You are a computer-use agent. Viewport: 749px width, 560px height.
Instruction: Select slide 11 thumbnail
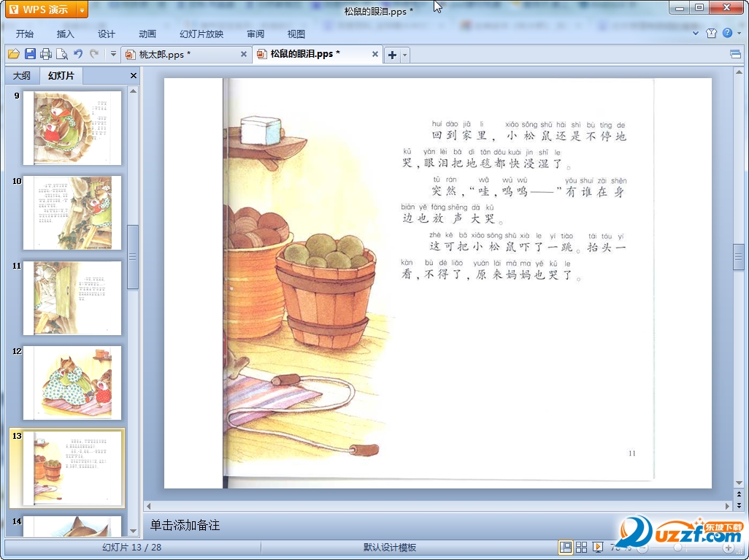point(72,298)
